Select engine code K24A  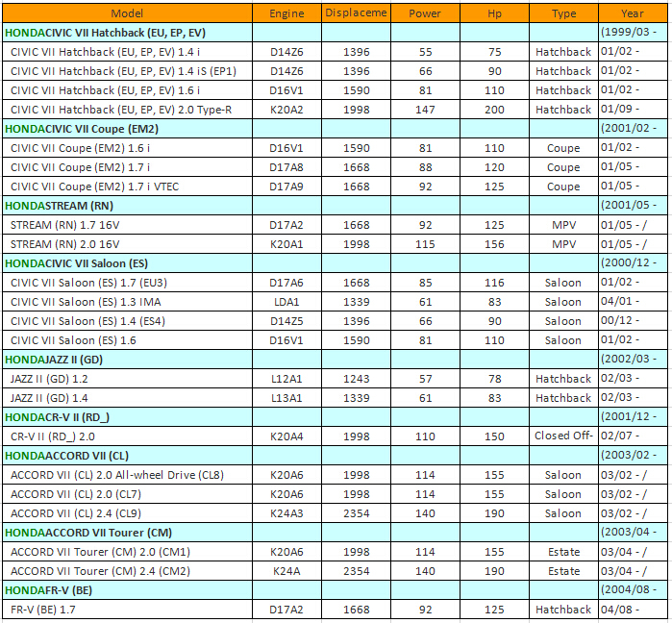(286, 571)
